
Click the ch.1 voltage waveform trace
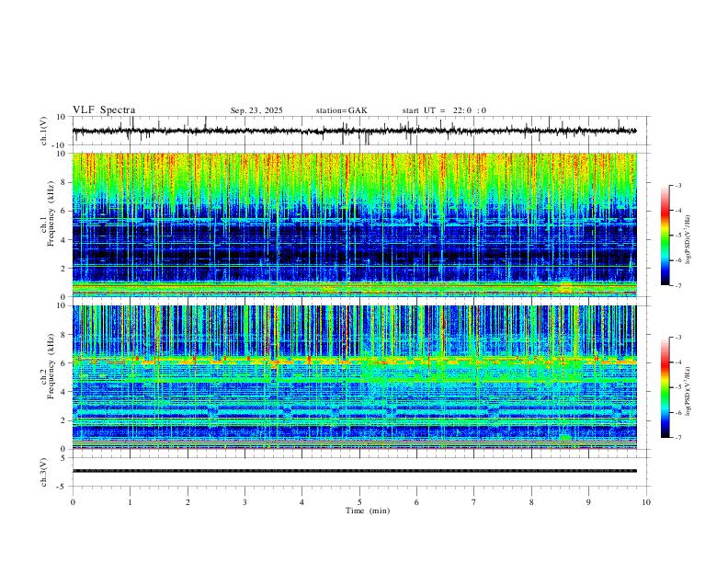(x=354, y=131)
